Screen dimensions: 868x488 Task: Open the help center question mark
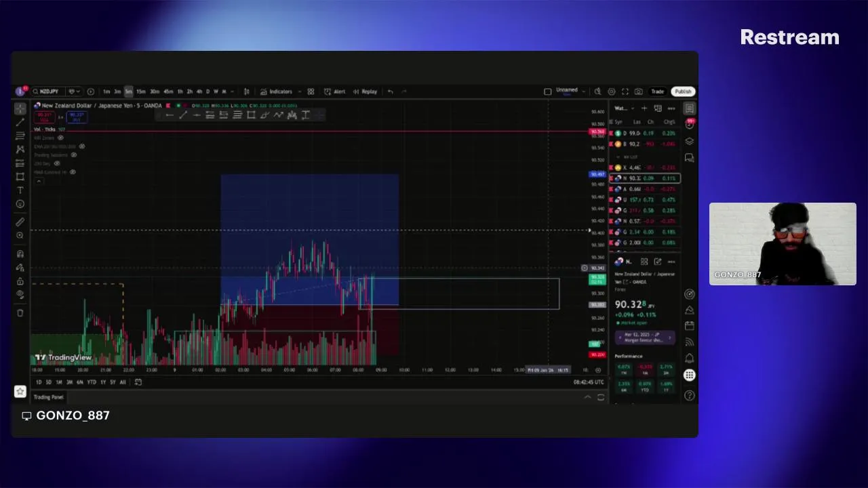pos(689,395)
